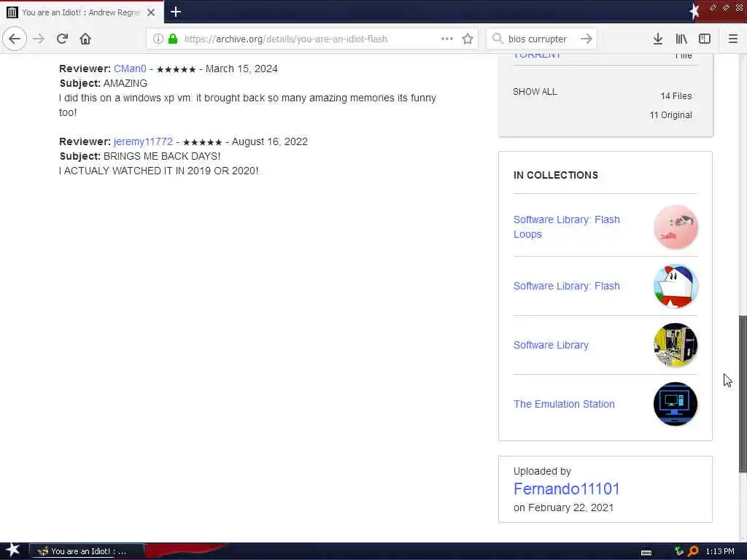This screenshot has width=747, height=560.
Task: Open Software Library: Flash Loops collection
Action: point(566,227)
